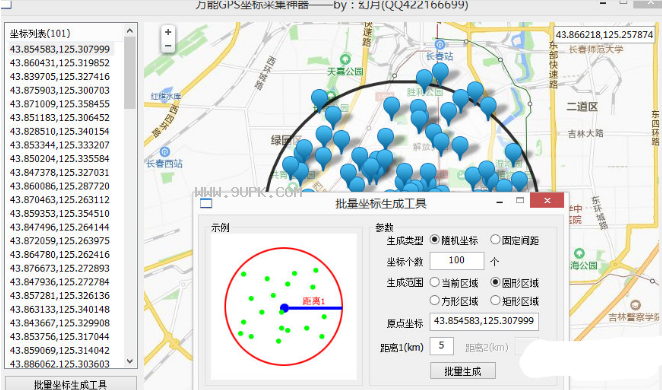Click the 长春站 railway station icon on map
This screenshot has width=662, height=390.
click(x=439, y=44)
